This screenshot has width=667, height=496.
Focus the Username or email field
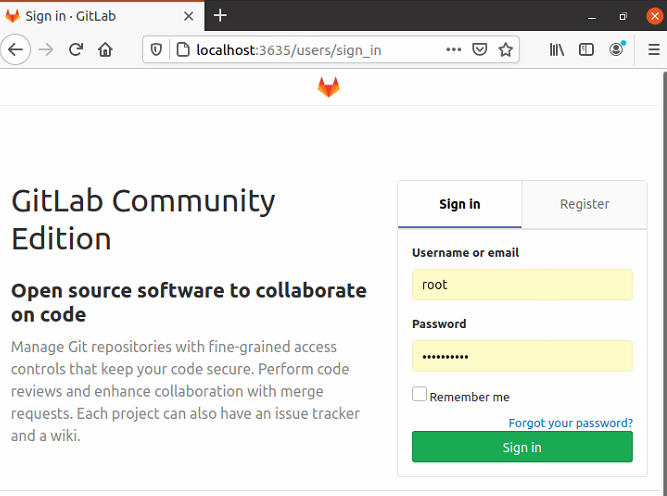point(522,285)
